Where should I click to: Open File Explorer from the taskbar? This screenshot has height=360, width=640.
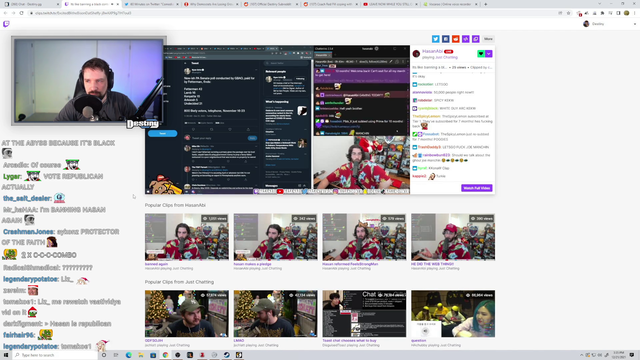(x=141, y=355)
